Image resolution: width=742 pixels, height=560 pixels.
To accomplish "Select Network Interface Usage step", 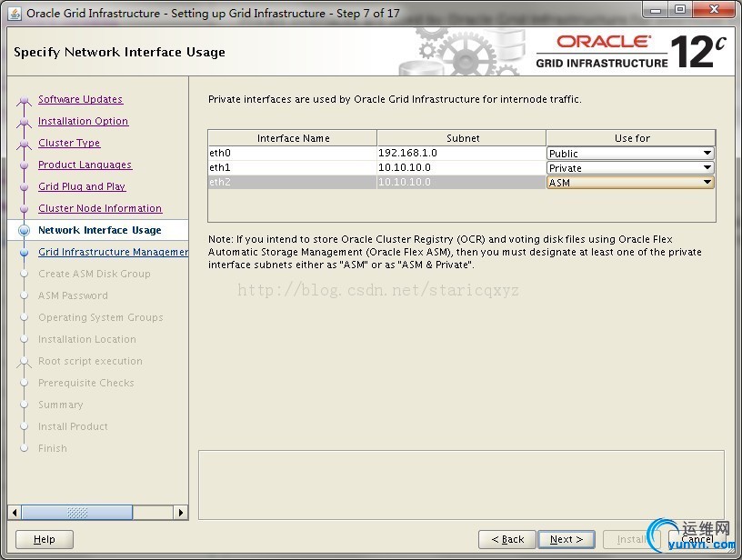I will click(x=99, y=230).
